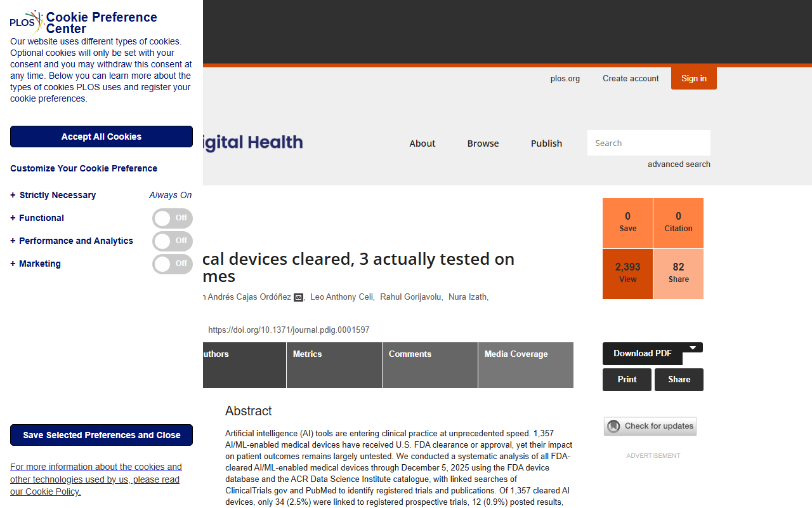812x508 pixels.
Task: Toggle the Marketing cookies switch
Action: point(173,264)
